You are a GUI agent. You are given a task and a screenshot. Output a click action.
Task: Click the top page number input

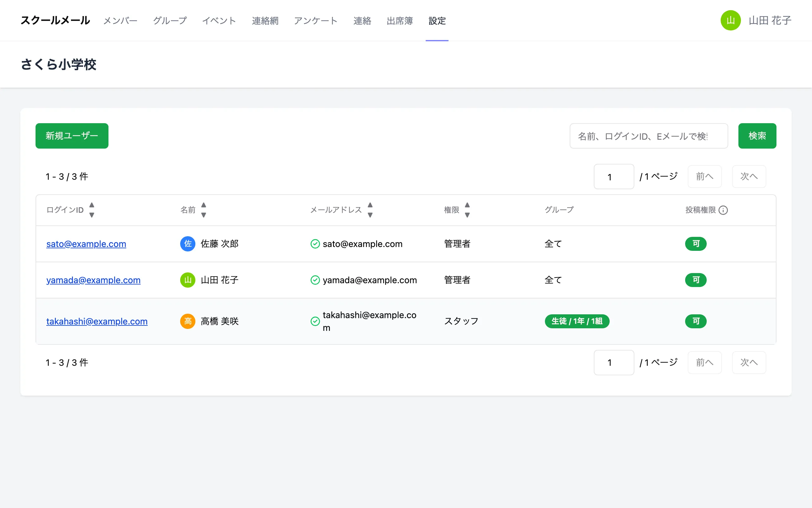click(614, 177)
